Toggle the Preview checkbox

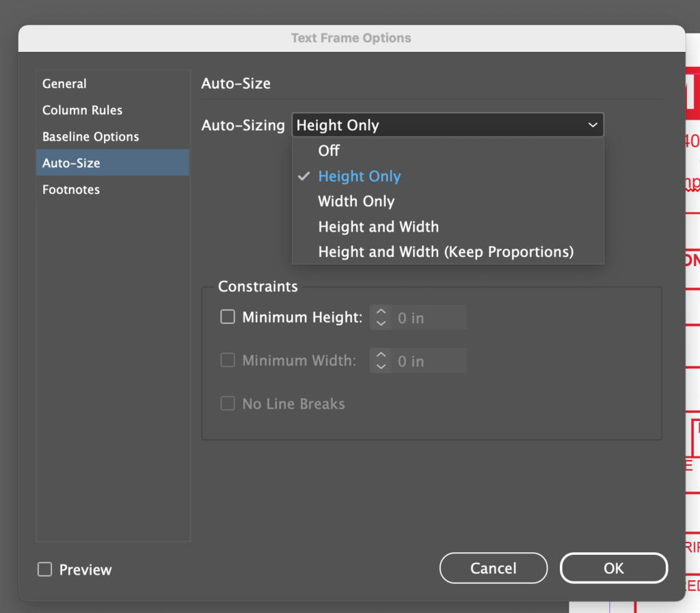click(x=44, y=568)
